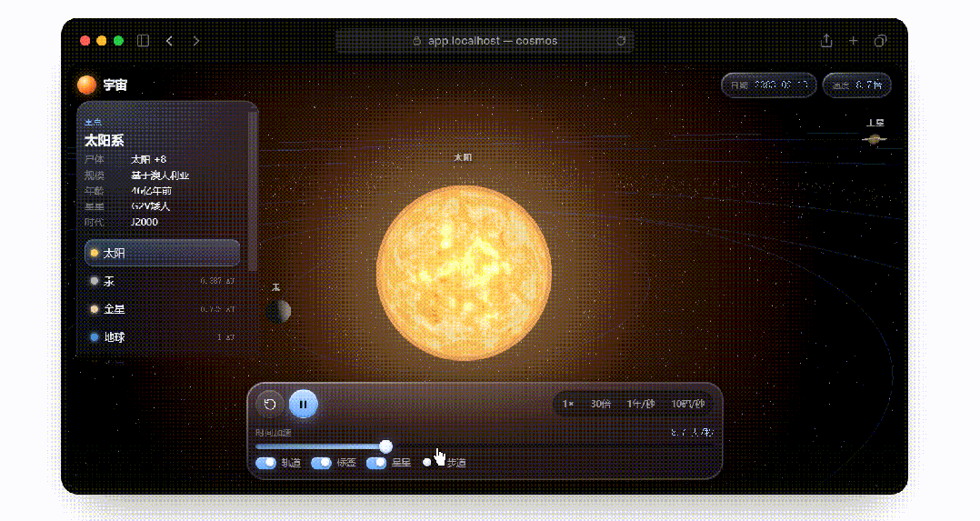The image size is (980, 521).
Task: Toggle the 星星 stars switch
Action: point(376,463)
